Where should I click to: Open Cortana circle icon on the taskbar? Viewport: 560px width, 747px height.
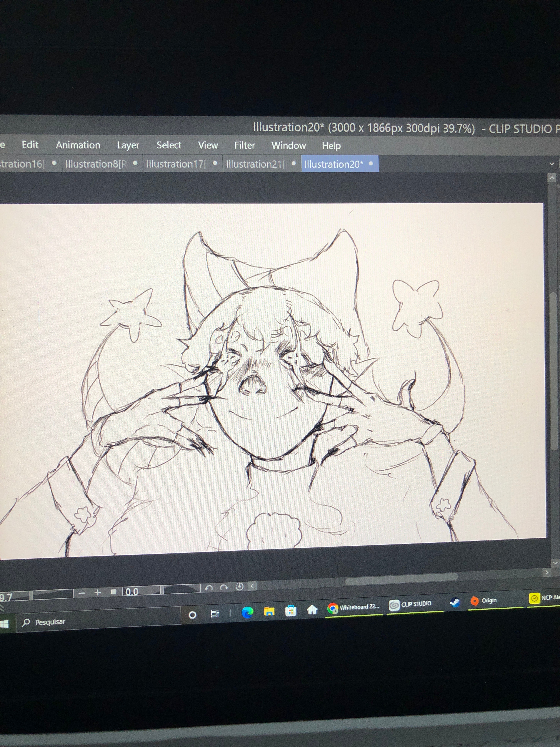[x=192, y=615]
